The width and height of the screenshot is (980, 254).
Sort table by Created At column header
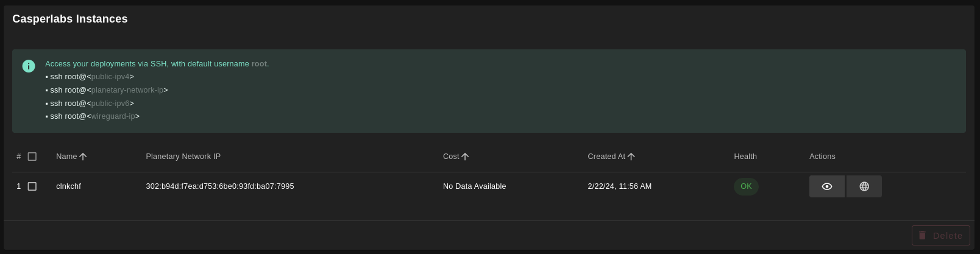tap(606, 157)
